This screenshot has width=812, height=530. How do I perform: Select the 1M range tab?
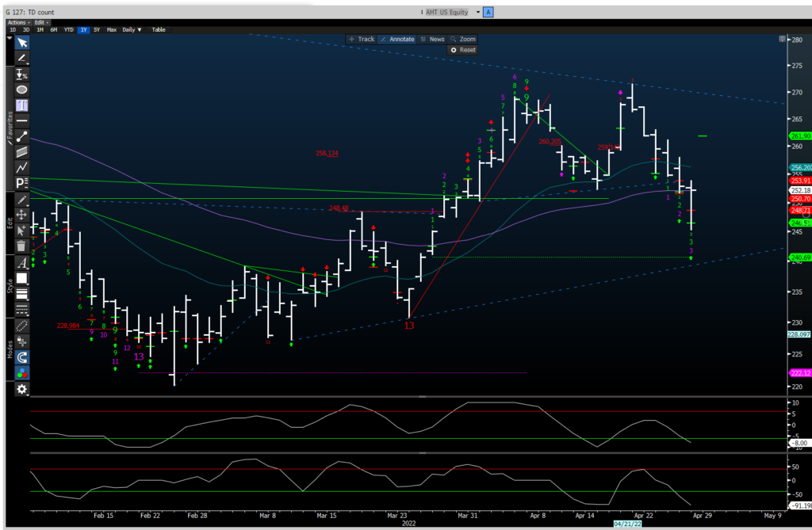40,29
